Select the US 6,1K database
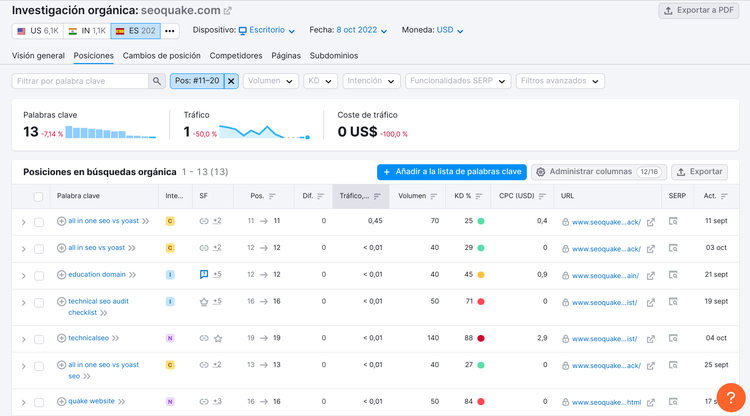750x416 pixels. 38,31
